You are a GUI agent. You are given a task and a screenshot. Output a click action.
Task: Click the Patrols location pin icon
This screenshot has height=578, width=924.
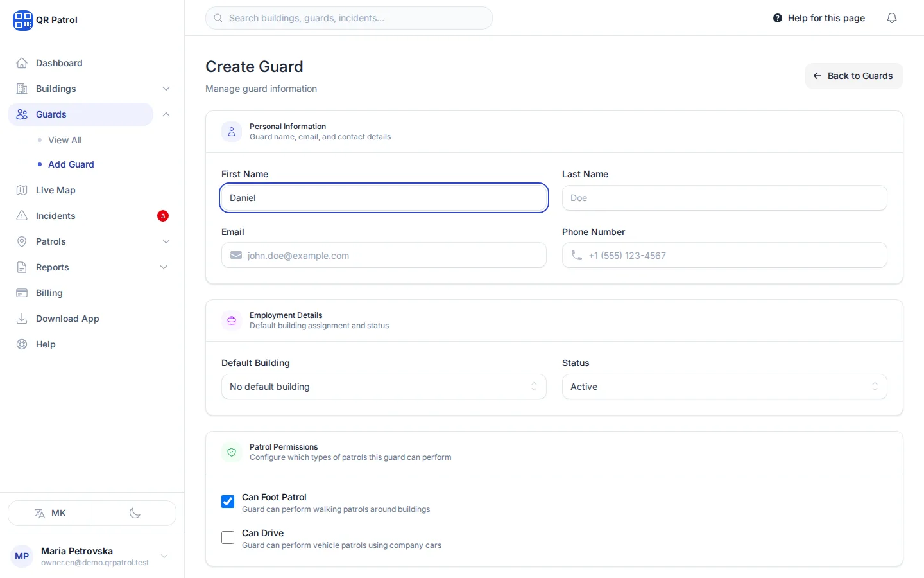coord(22,241)
